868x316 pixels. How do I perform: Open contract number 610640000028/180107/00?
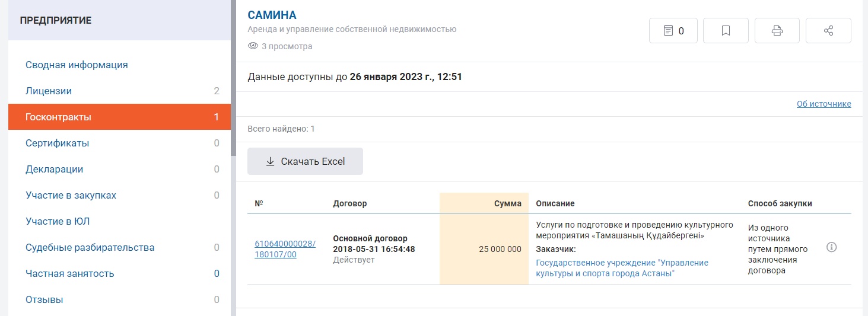[x=285, y=249]
